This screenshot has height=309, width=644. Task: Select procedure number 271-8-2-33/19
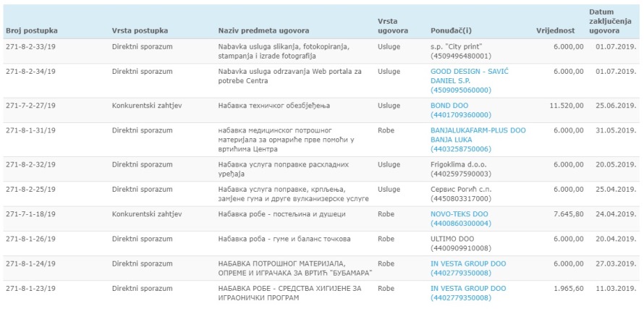click(x=30, y=46)
